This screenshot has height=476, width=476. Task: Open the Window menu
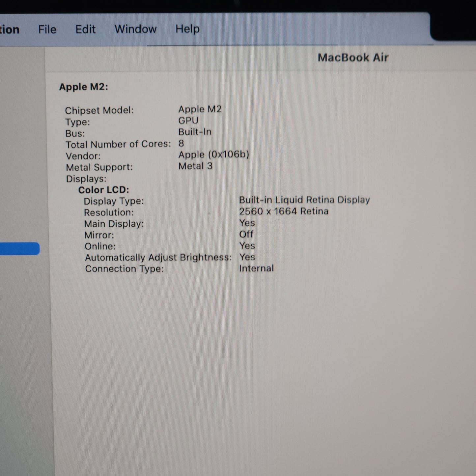point(135,29)
